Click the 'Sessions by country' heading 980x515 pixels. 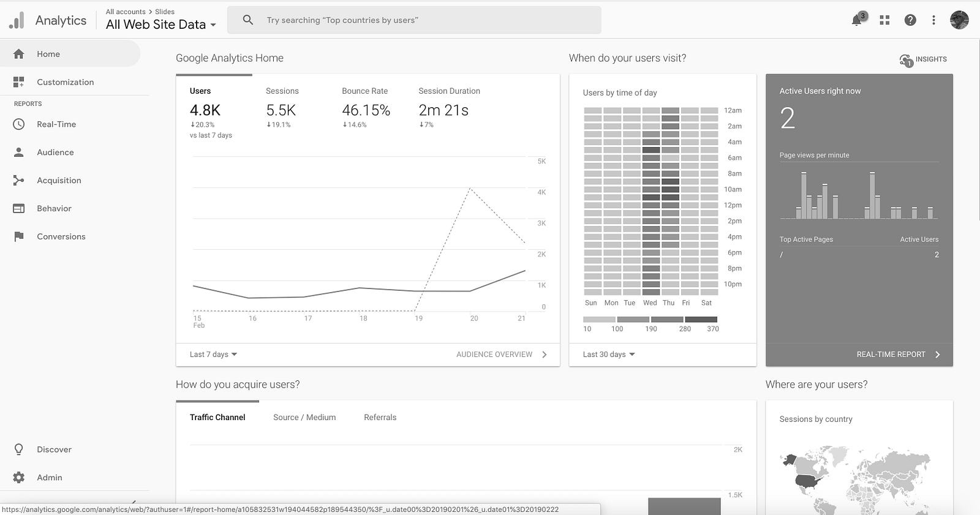click(x=816, y=419)
